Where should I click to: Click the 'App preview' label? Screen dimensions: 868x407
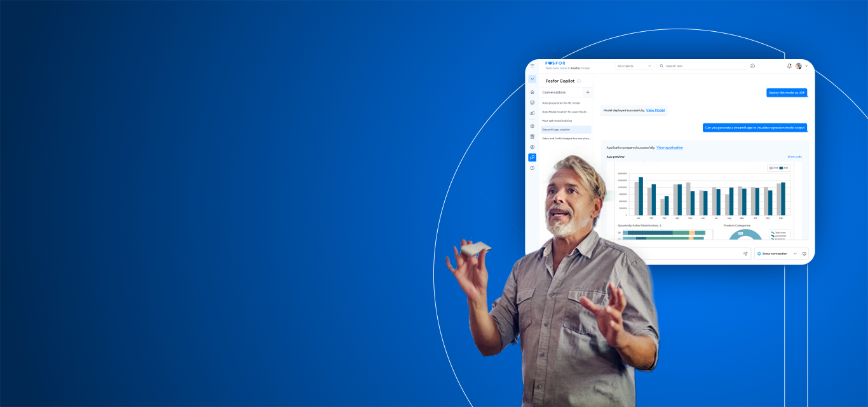(616, 156)
